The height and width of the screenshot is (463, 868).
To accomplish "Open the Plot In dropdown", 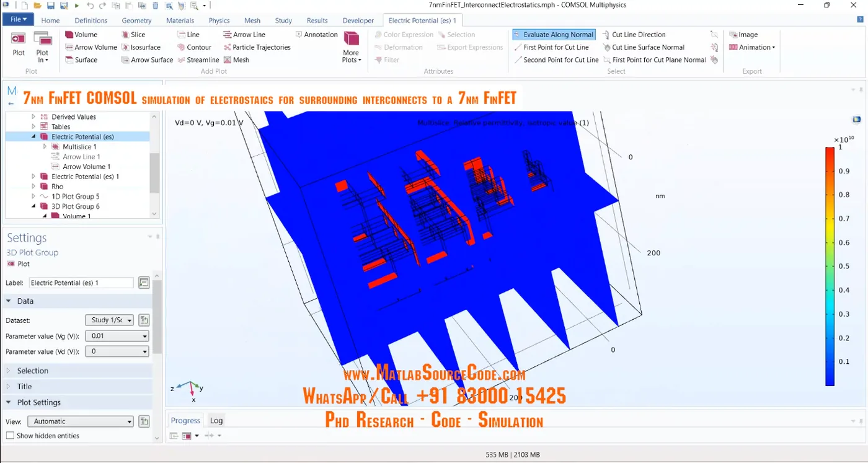I will coord(42,47).
